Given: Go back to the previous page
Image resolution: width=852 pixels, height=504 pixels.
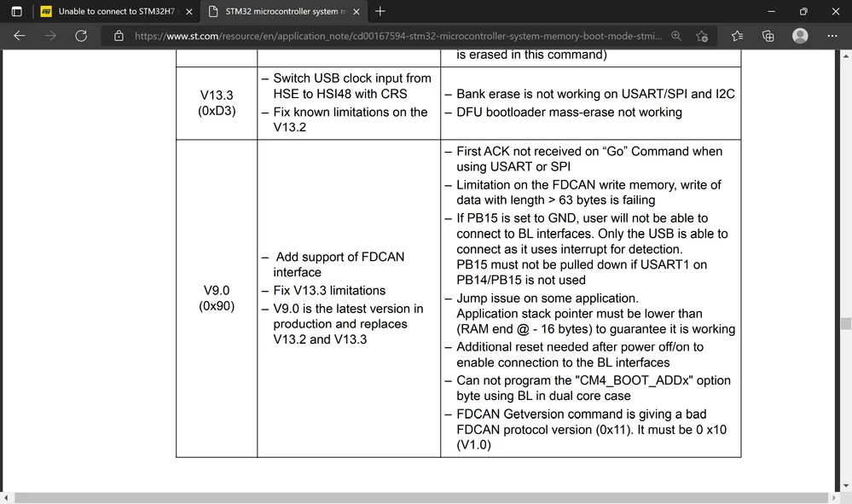Looking at the screenshot, I should coord(20,36).
